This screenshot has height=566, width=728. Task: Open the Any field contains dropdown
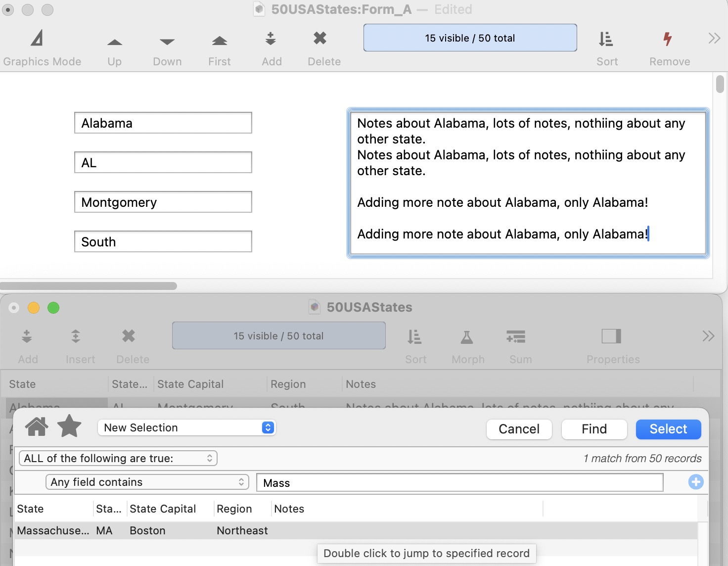coord(147,482)
